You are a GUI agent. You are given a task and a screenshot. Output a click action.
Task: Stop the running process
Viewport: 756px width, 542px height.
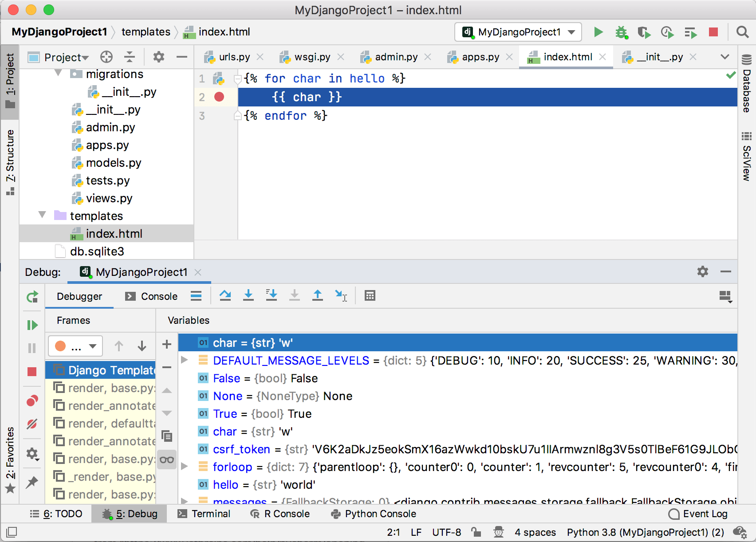click(x=714, y=32)
